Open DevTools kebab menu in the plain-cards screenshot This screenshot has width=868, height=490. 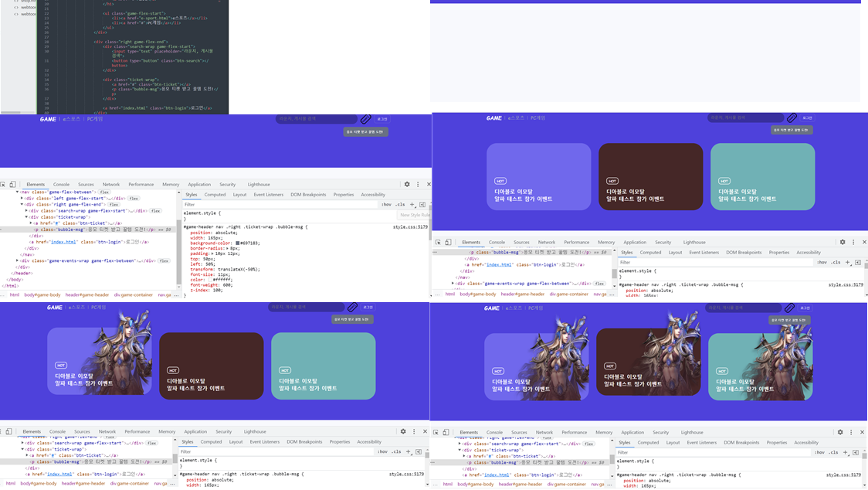point(853,242)
